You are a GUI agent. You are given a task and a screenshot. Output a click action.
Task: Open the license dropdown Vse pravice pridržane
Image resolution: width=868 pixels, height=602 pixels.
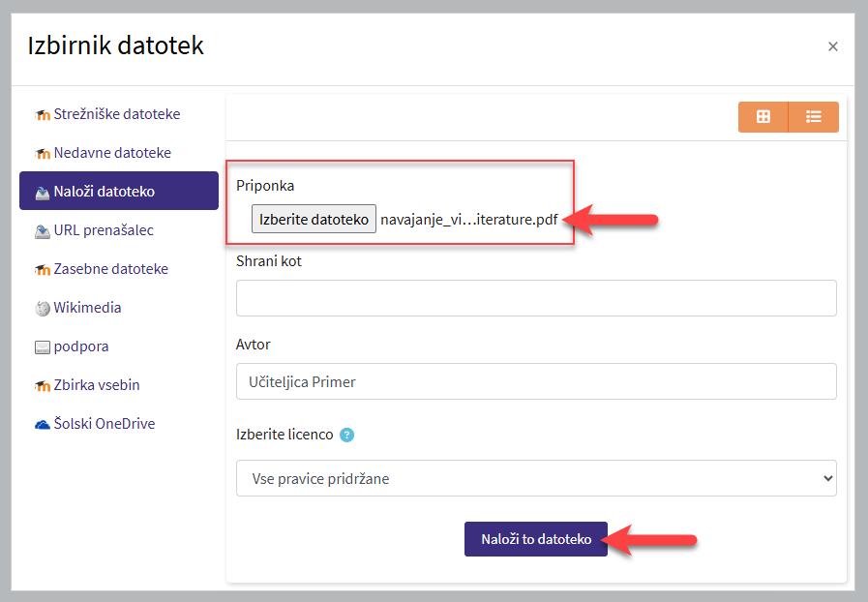[x=536, y=478]
